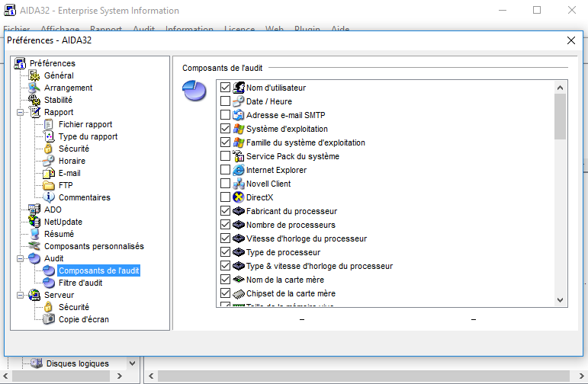Click the audit list scroll up arrow
The image size is (588, 384).
(561, 88)
